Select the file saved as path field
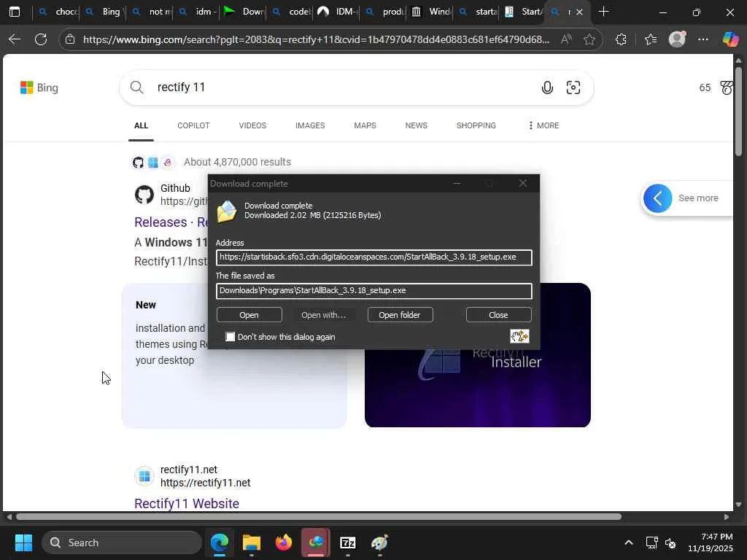This screenshot has height=560, width=747. coord(374,290)
